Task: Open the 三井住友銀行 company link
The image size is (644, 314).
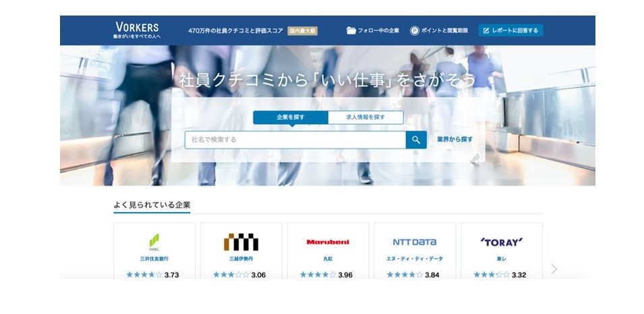Action: [154, 259]
